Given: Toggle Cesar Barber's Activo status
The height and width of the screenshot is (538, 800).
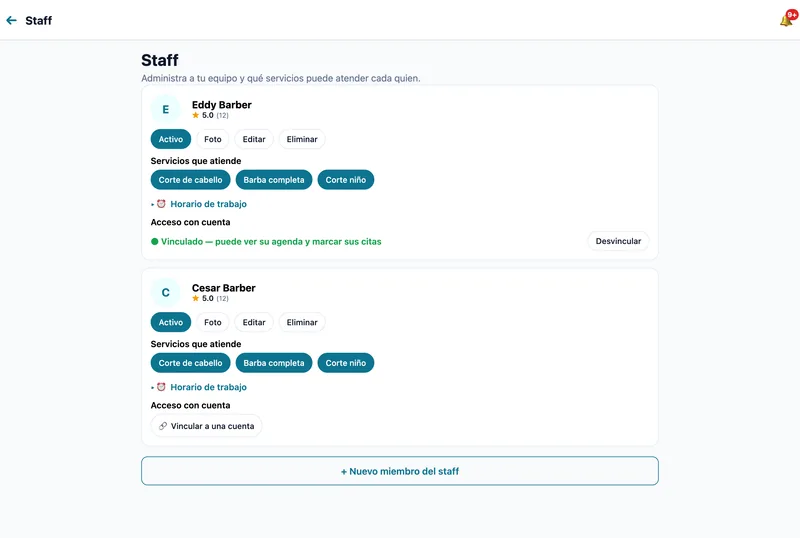Looking at the screenshot, I should [x=170, y=322].
